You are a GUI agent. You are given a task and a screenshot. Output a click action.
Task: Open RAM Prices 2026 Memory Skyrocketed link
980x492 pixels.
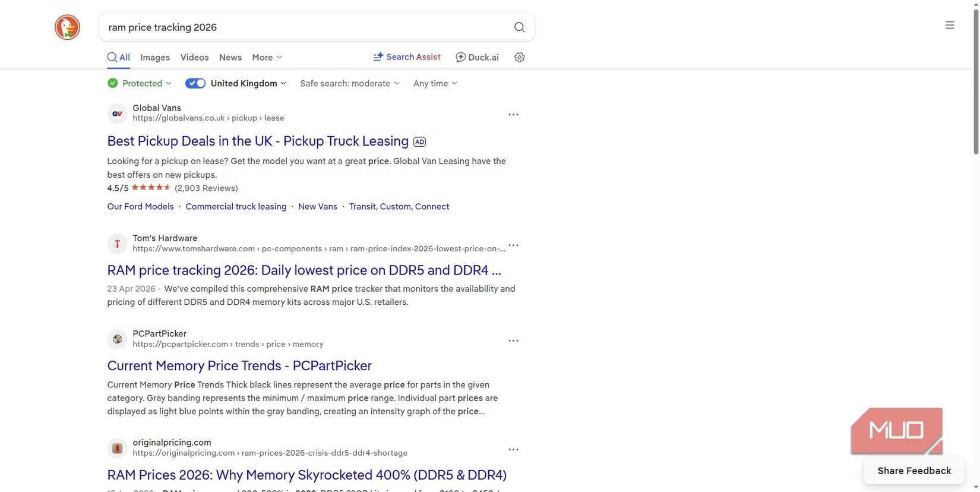point(306,475)
